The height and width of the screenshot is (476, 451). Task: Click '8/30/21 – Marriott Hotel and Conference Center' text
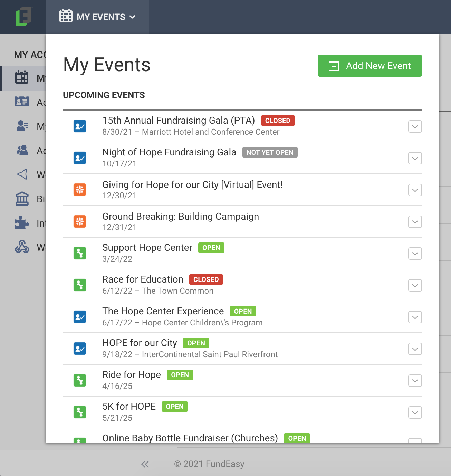[191, 132]
